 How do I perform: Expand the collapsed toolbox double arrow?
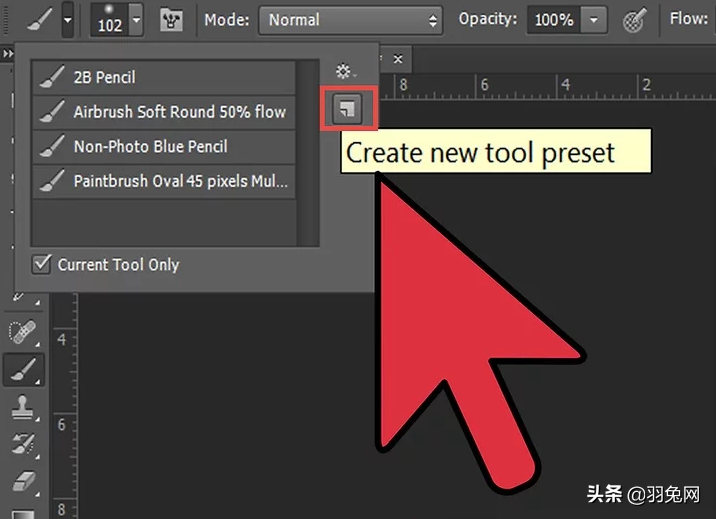pyautogui.click(x=8, y=53)
